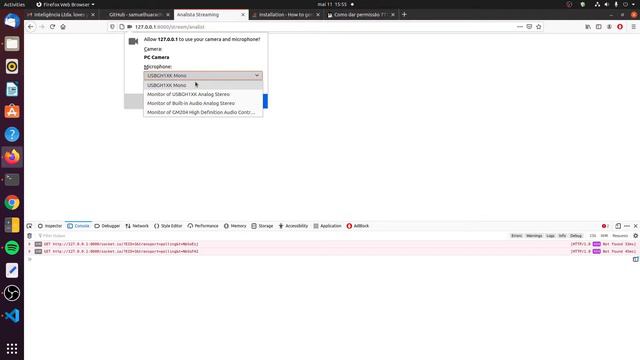Open Inspector panel in DevTools

pos(50,226)
